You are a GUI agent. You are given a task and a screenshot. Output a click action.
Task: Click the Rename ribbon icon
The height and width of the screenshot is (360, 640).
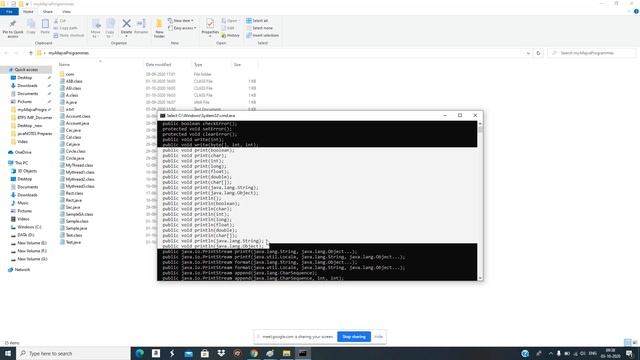141,27
